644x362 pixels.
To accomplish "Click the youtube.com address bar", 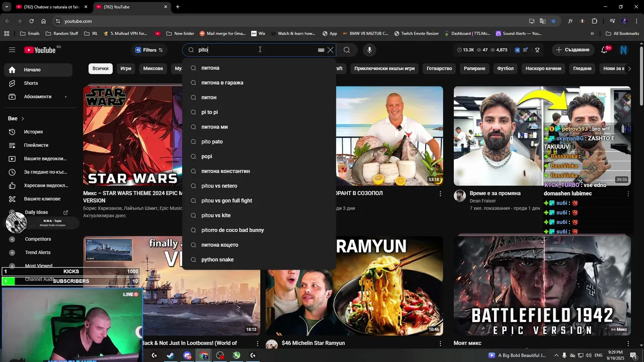I will [x=292, y=21].
